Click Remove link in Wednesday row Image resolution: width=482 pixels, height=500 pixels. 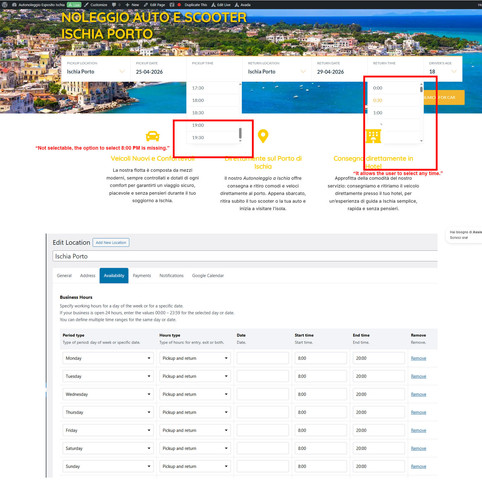pos(418,394)
